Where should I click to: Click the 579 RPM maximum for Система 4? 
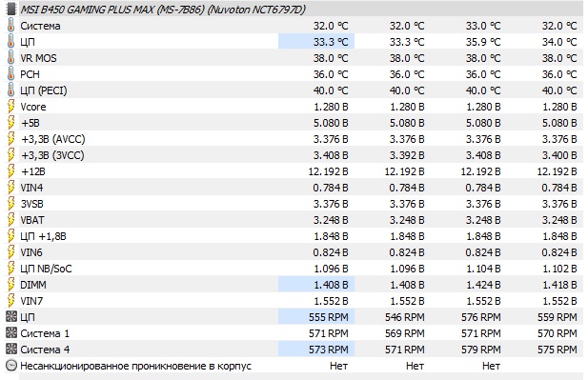coord(481,350)
